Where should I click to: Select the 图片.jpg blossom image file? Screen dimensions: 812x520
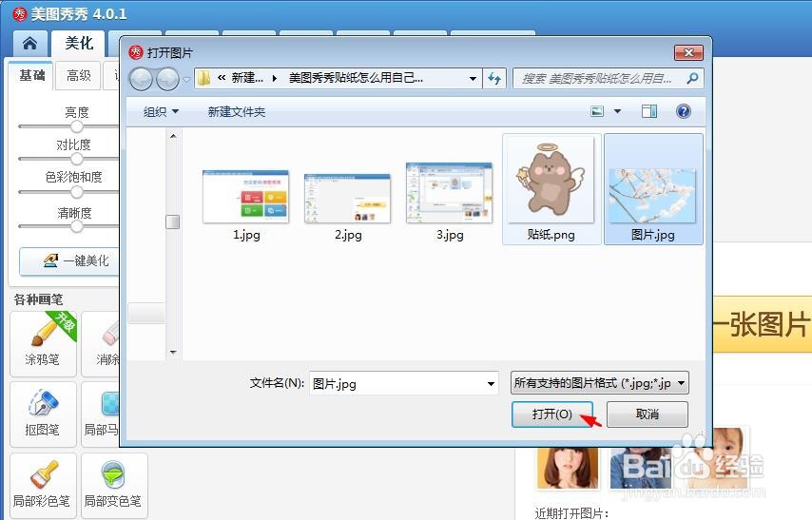pyautogui.click(x=653, y=189)
